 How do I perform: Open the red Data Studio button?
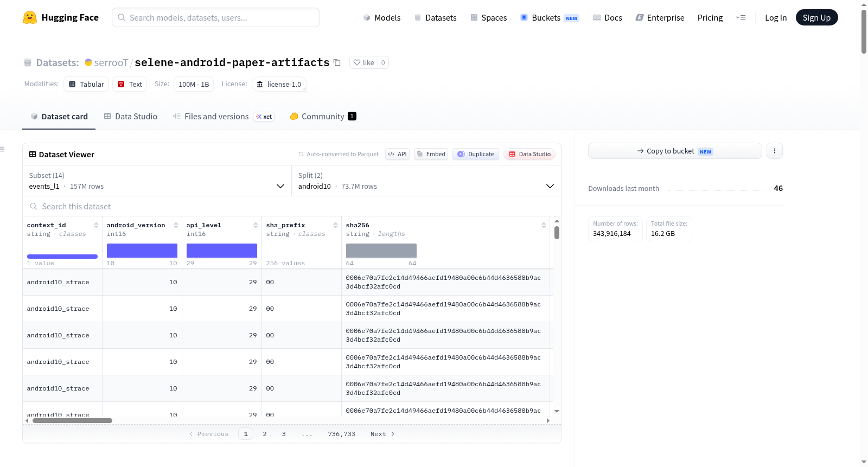coord(529,154)
